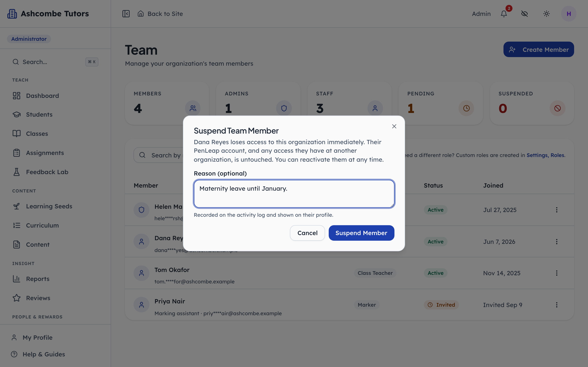Switch theme with sun icon

tap(546, 14)
